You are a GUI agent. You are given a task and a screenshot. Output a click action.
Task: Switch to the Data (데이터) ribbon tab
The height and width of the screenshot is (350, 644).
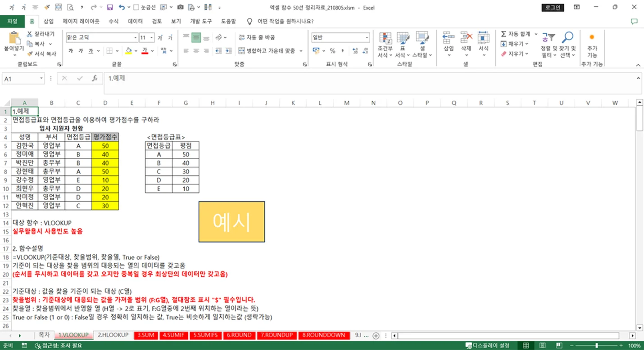tap(135, 21)
